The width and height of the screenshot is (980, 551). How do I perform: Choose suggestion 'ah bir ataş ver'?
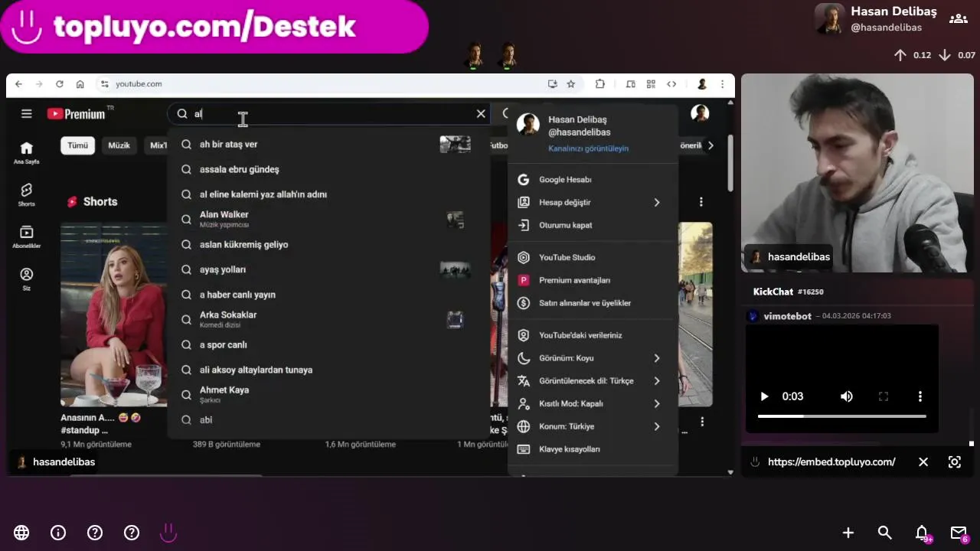(x=328, y=144)
